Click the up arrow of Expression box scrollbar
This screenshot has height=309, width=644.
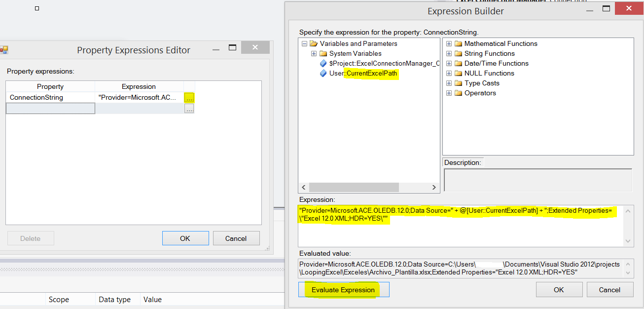click(x=628, y=211)
